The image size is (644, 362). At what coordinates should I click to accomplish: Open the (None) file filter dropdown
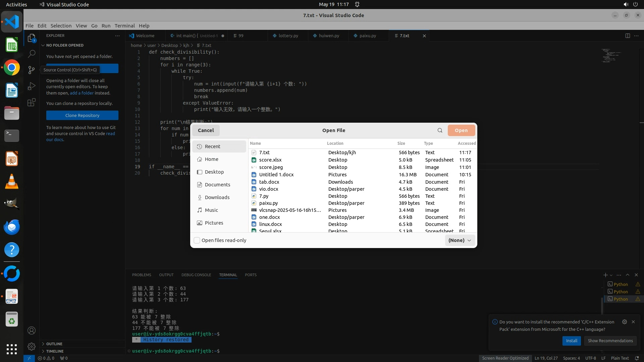tap(460, 240)
